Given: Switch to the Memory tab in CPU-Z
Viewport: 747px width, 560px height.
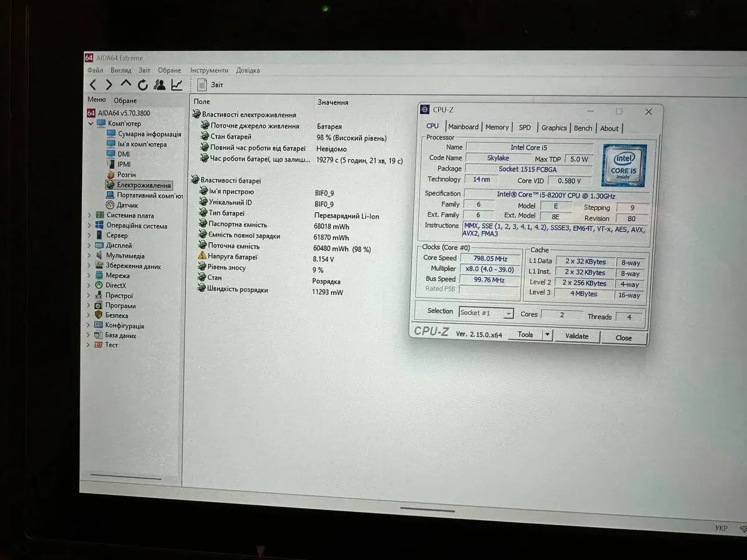Looking at the screenshot, I should 497,127.
